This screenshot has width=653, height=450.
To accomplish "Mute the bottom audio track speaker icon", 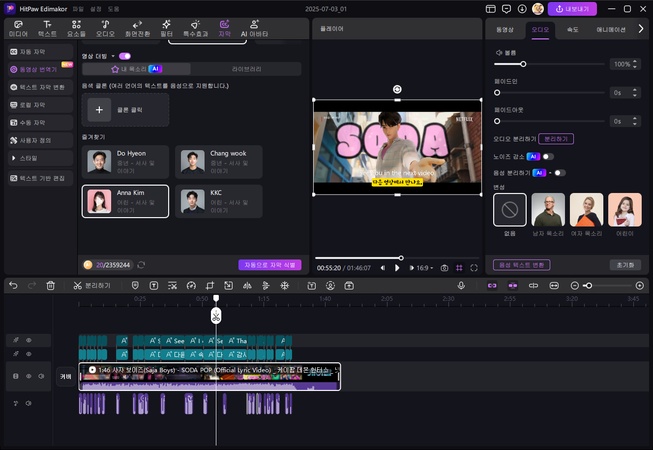I will (29, 403).
